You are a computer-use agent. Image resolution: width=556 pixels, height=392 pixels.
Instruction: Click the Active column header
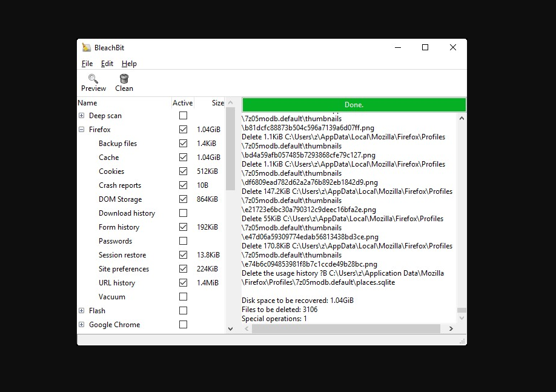pyautogui.click(x=183, y=103)
